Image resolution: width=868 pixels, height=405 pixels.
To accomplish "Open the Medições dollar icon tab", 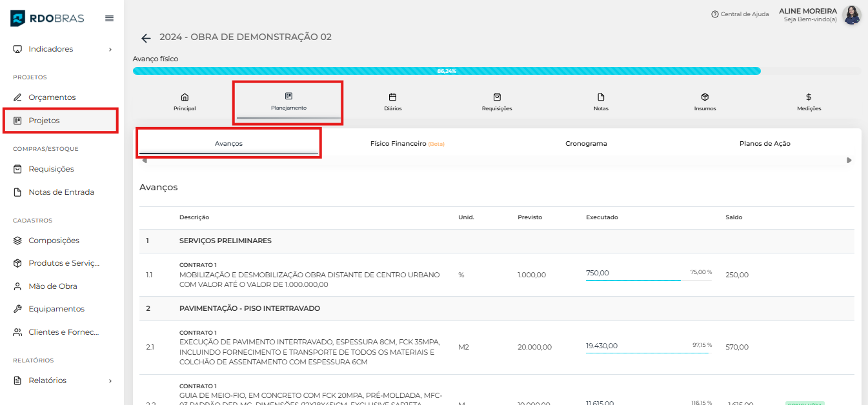I will point(809,102).
